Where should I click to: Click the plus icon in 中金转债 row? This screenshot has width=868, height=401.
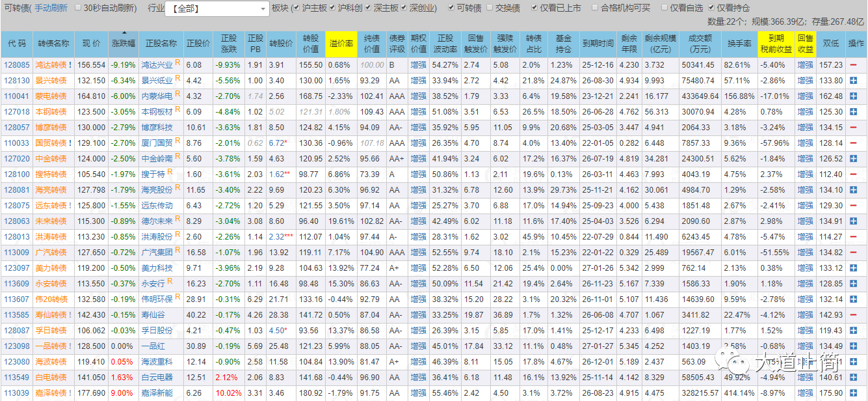(x=853, y=159)
